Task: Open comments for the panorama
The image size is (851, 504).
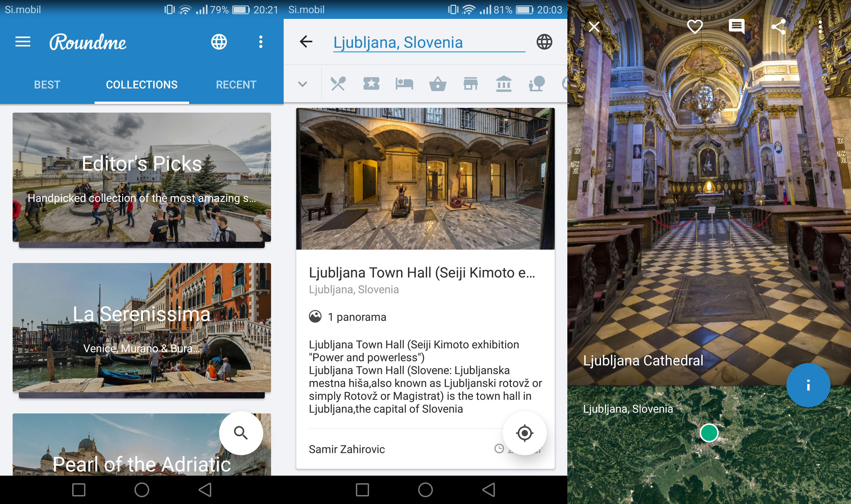Action: click(x=736, y=27)
